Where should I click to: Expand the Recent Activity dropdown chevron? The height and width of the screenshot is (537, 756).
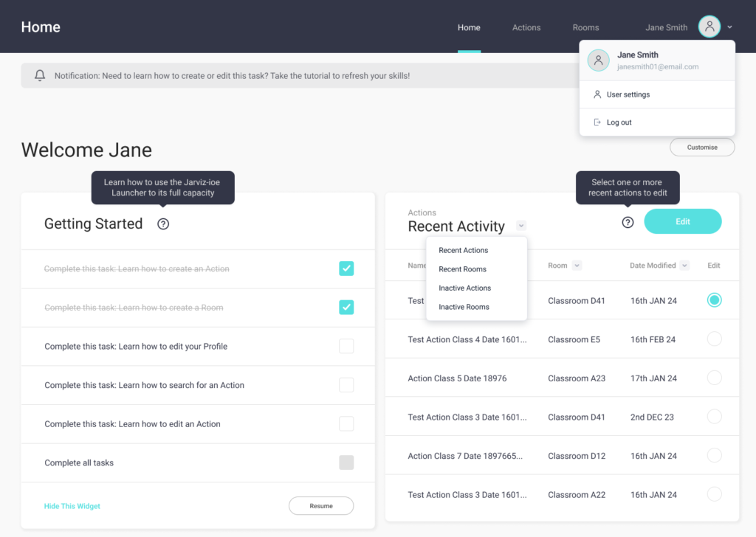pos(521,226)
